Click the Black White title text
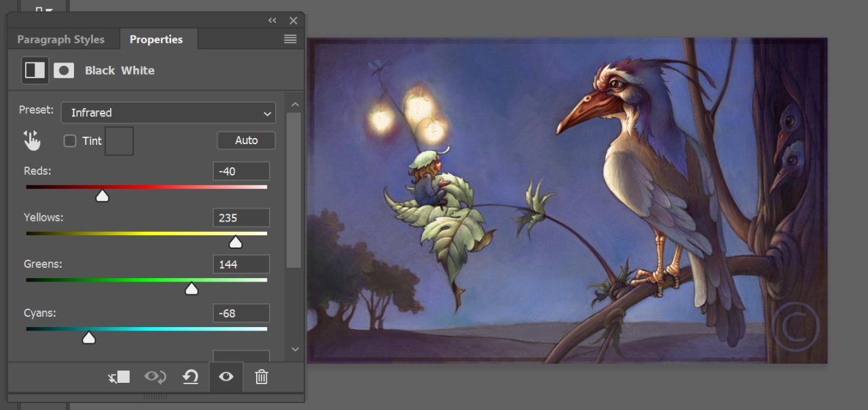 click(120, 70)
